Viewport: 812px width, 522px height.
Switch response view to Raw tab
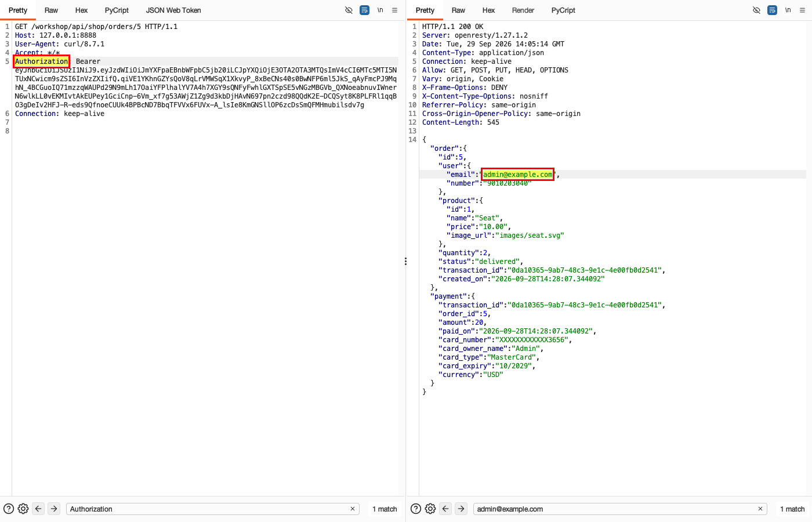tap(458, 10)
